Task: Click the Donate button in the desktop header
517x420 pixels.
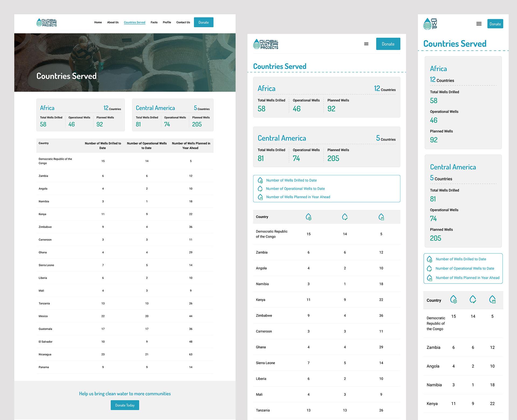Action: pyautogui.click(x=204, y=22)
